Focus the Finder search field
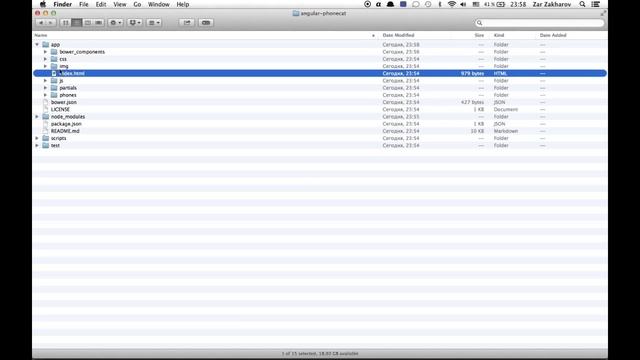This screenshot has width=640, height=360. coord(539,23)
